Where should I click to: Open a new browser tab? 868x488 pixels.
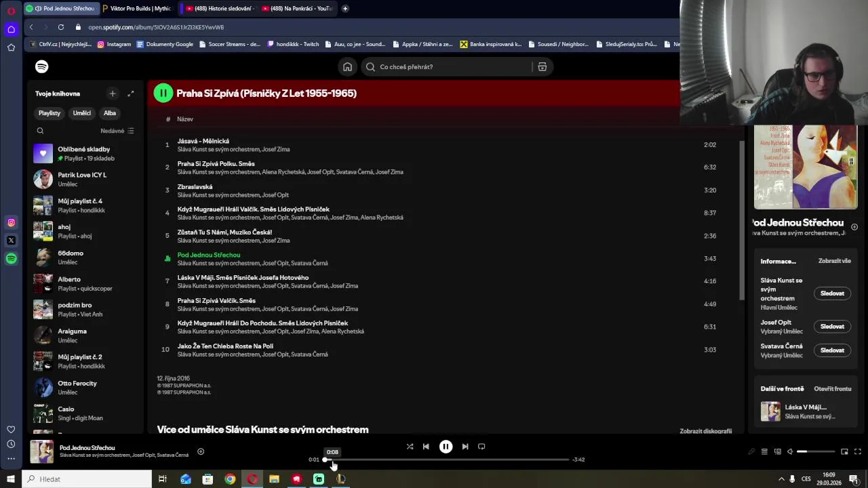coord(345,8)
